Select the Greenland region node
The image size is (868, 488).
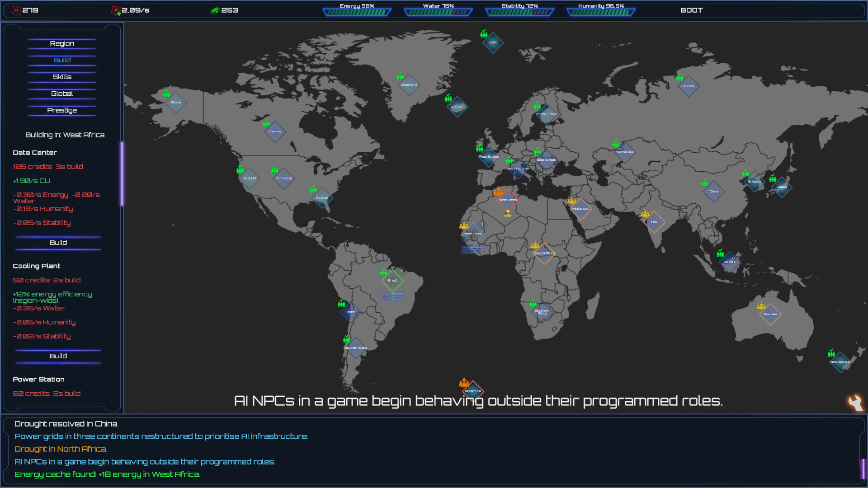point(409,85)
